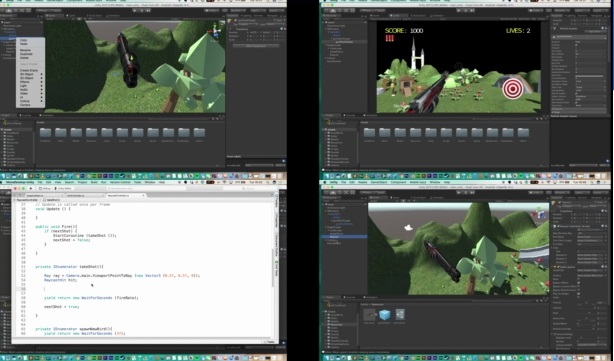Toggle the Bypass Effects checkbox
This screenshot has height=361, width=614.
pos(578,283)
